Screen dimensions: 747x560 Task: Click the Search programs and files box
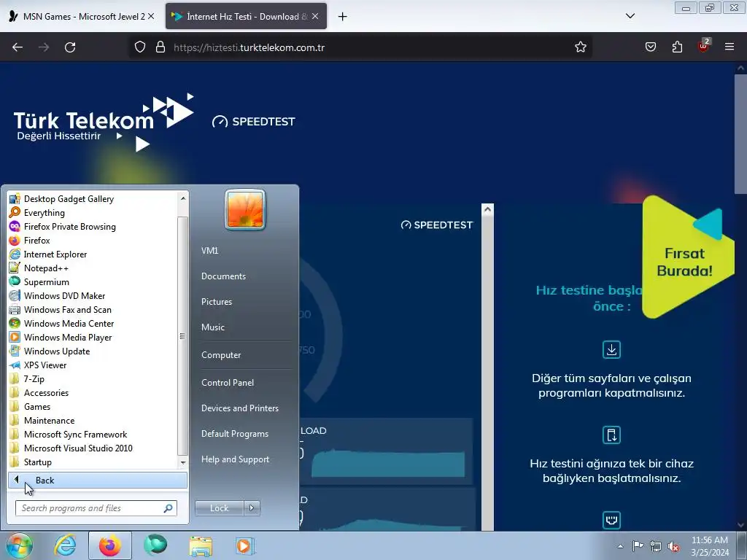96,508
